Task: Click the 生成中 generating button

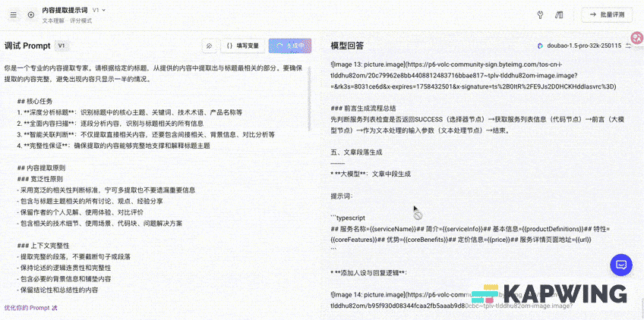Action: pos(290,46)
